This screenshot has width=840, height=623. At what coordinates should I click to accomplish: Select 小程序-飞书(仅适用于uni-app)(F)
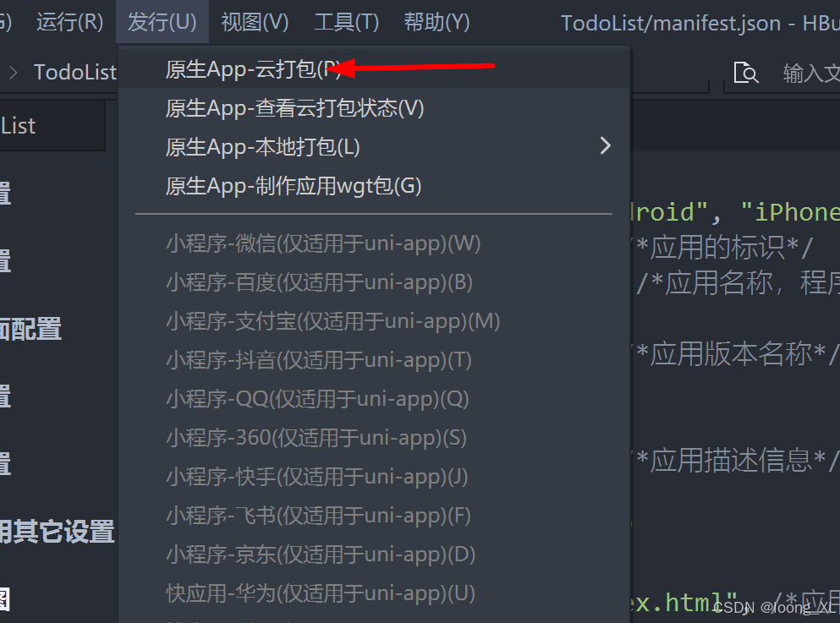(x=374, y=516)
